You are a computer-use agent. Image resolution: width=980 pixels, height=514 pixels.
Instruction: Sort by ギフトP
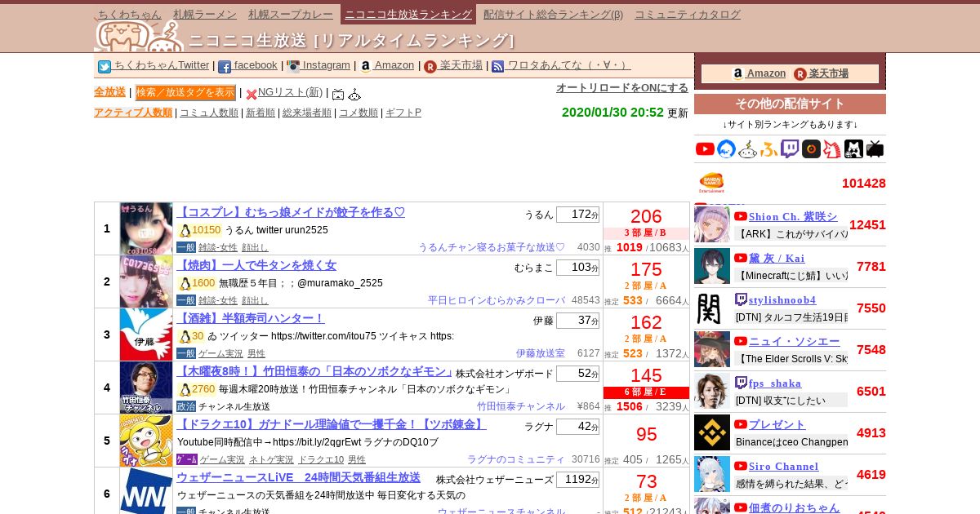[x=403, y=113]
